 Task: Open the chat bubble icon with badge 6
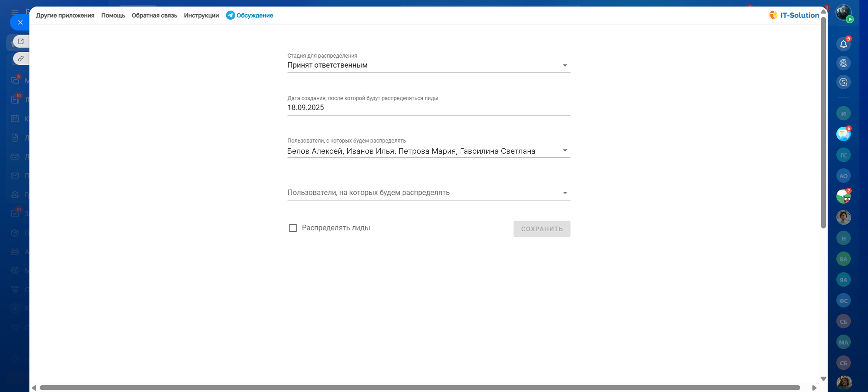pyautogui.click(x=843, y=134)
